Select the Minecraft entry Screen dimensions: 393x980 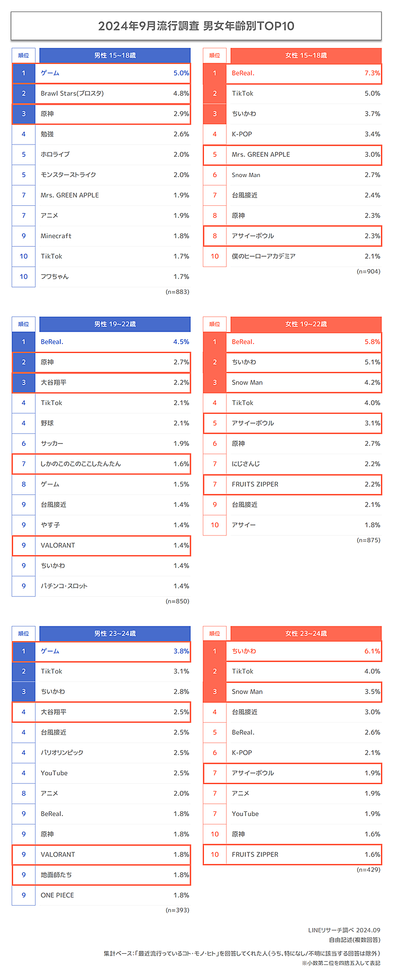[56, 236]
